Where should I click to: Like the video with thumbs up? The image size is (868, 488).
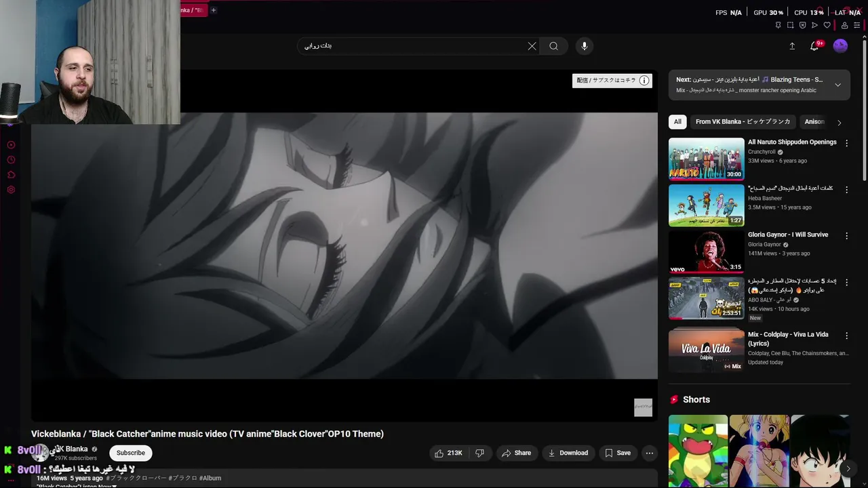pyautogui.click(x=448, y=453)
